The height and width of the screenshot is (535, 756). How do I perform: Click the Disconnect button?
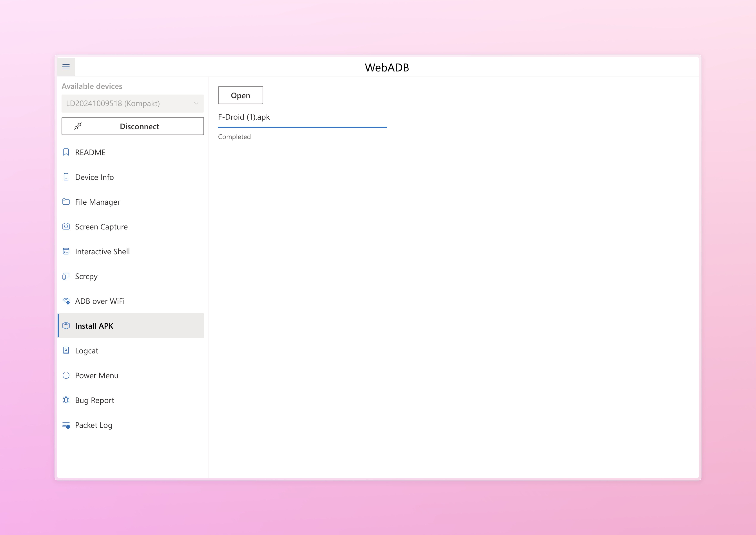[x=133, y=126]
